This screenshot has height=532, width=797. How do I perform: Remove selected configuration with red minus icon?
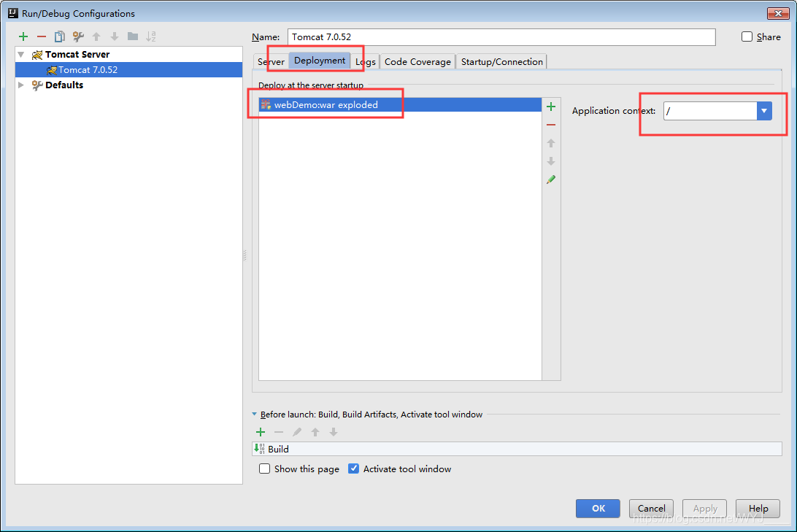click(x=42, y=36)
